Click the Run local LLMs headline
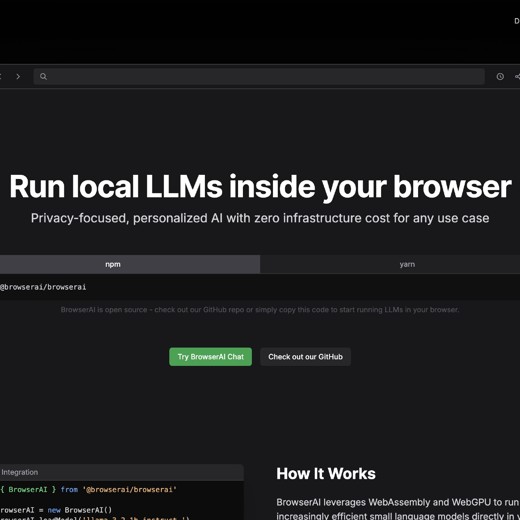The width and height of the screenshot is (520, 520). [260, 187]
